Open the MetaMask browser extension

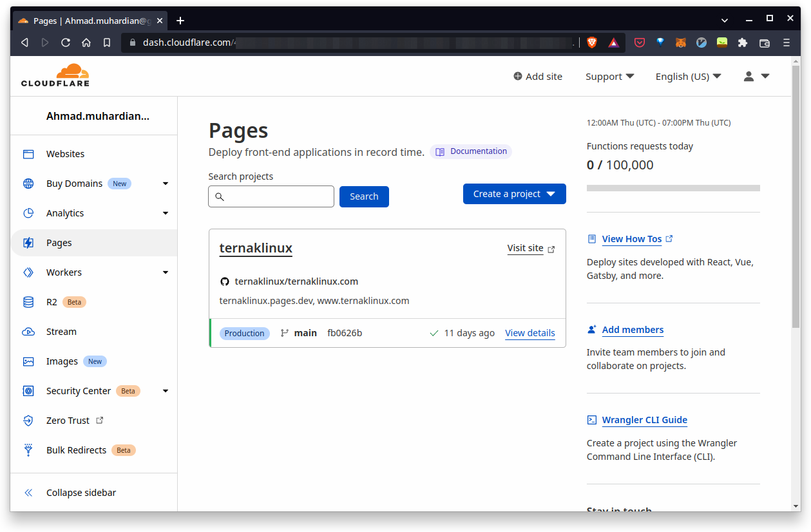680,43
